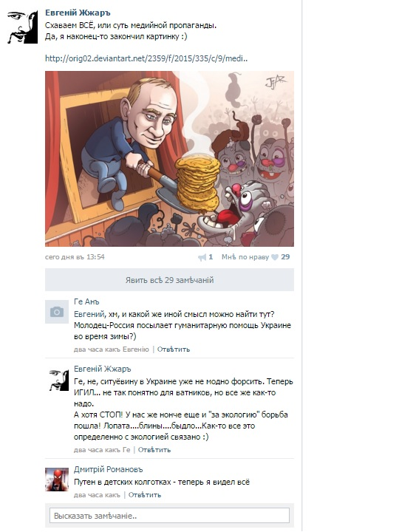
Task: Click the post timestamp сего дня въ 13:54
Action: coord(75,257)
